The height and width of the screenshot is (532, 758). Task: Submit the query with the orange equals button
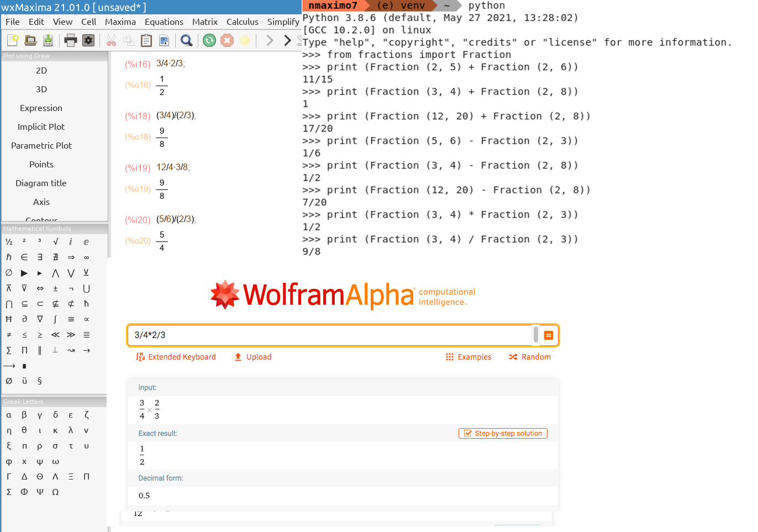pos(548,335)
